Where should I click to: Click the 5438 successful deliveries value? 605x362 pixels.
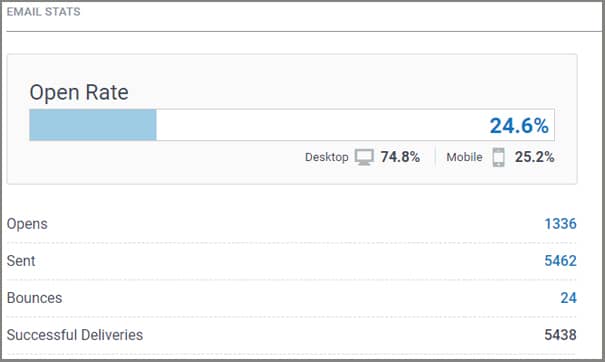click(x=560, y=335)
